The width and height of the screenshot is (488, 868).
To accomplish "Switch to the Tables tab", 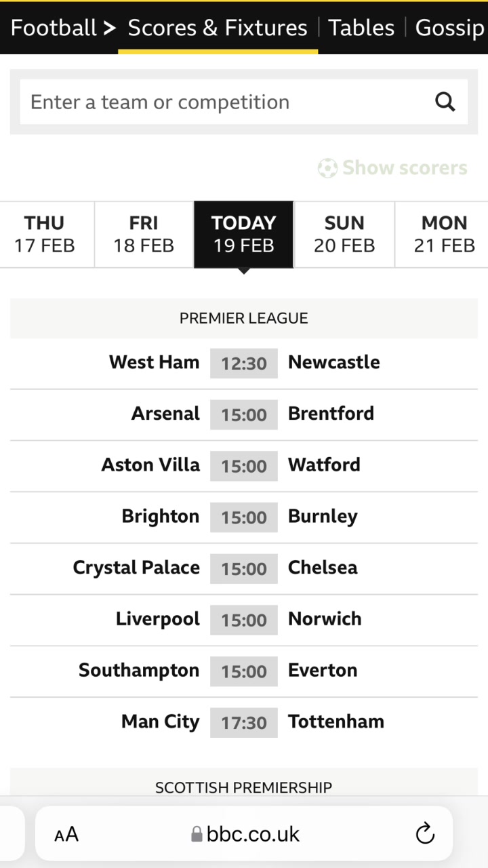I will [361, 28].
